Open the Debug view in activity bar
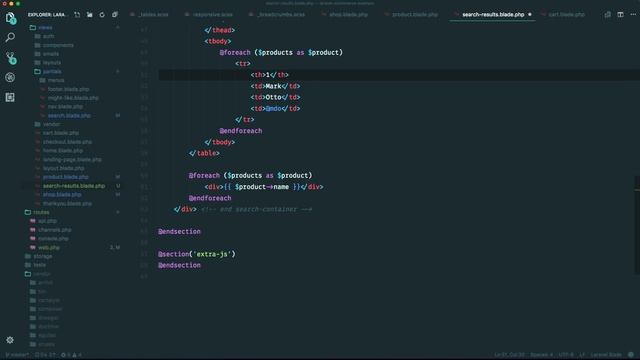The width and height of the screenshot is (640, 360). (x=10, y=77)
